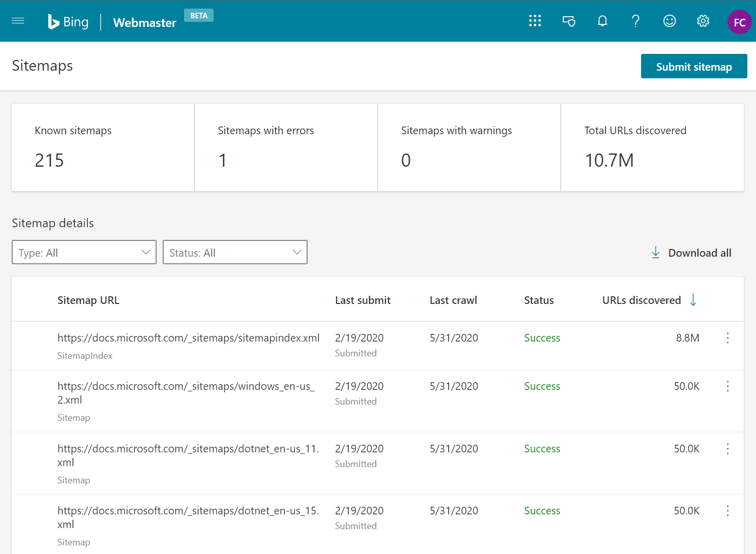Viewport: 756px width, 554px height.
Task: Open the sitemapindex.xml sitemap URL
Action: tap(188, 338)
